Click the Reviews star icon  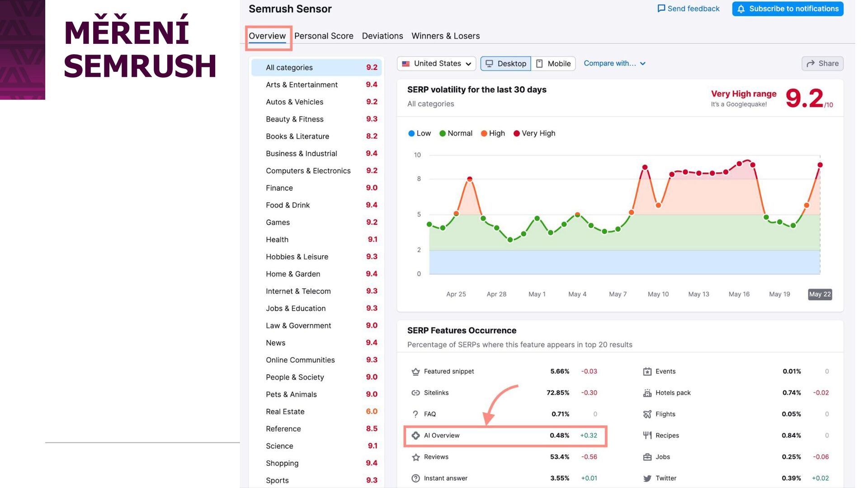pos(415,457)
